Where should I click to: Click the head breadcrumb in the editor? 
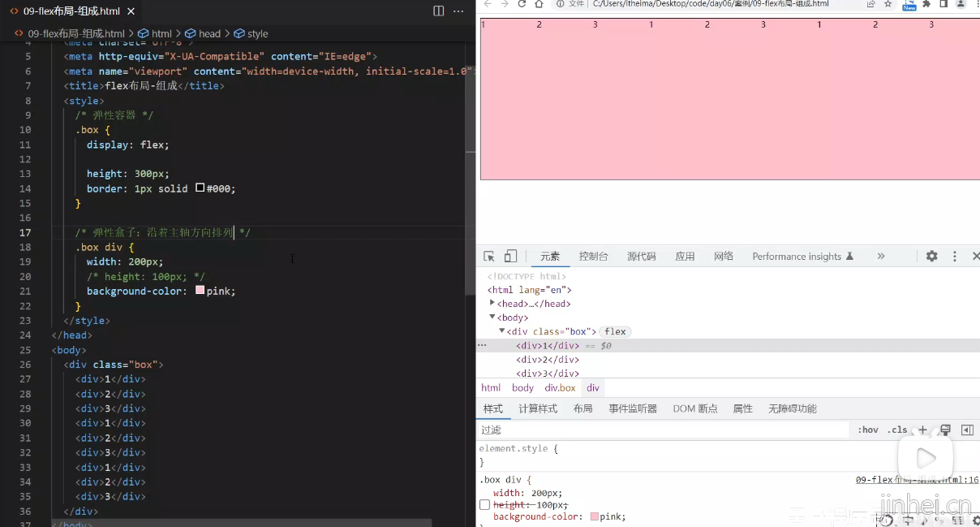click(x=203, y=33)
